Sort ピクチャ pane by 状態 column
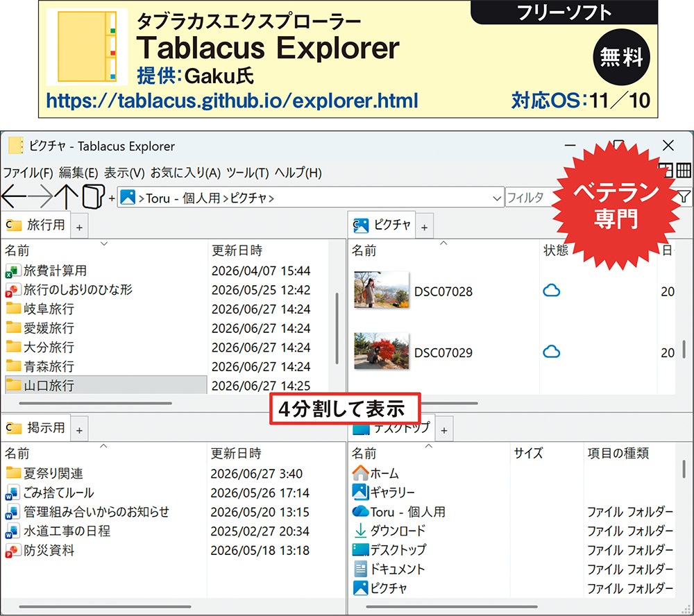The height and width of the screenshot is (616, 694). (x=556, y=250)
